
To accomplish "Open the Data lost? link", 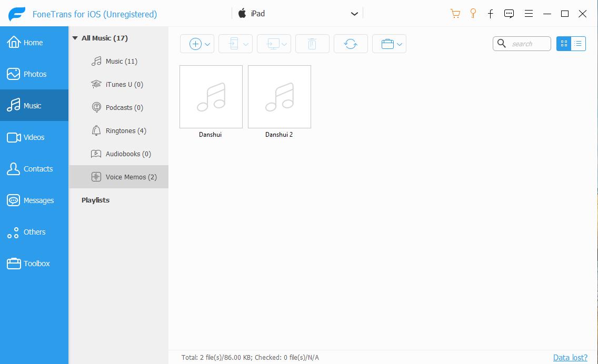I will click(x=570, y=358).
